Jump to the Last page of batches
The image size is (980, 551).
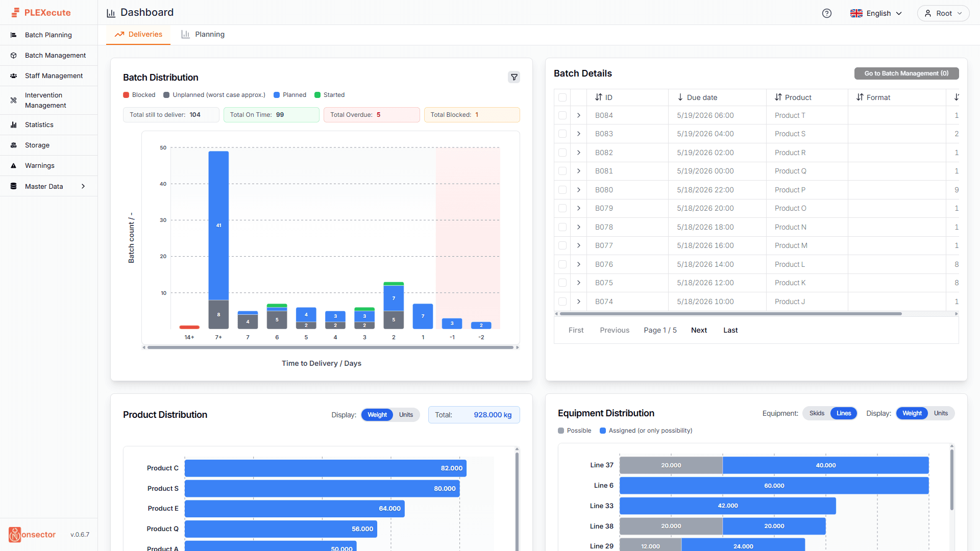pyautogui.click(x=730, y=330)
